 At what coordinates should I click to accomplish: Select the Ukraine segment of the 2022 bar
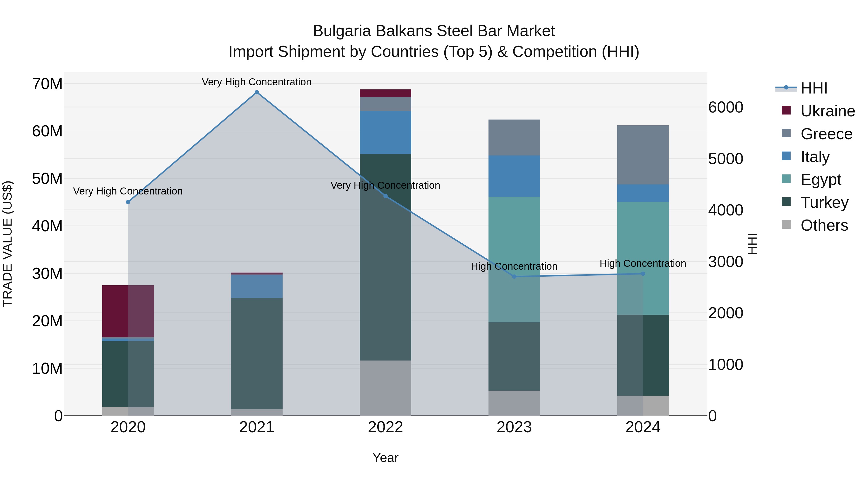tap(386, 93)
